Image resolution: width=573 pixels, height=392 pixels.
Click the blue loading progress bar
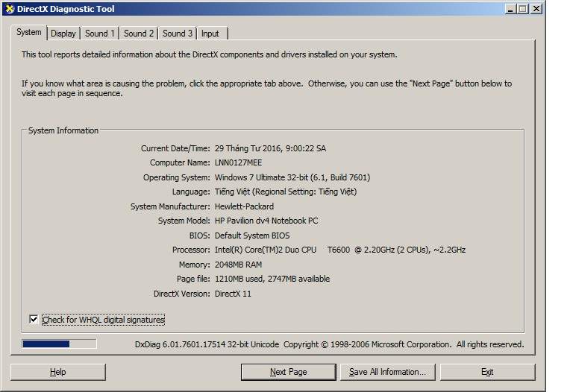click(59, 344)
